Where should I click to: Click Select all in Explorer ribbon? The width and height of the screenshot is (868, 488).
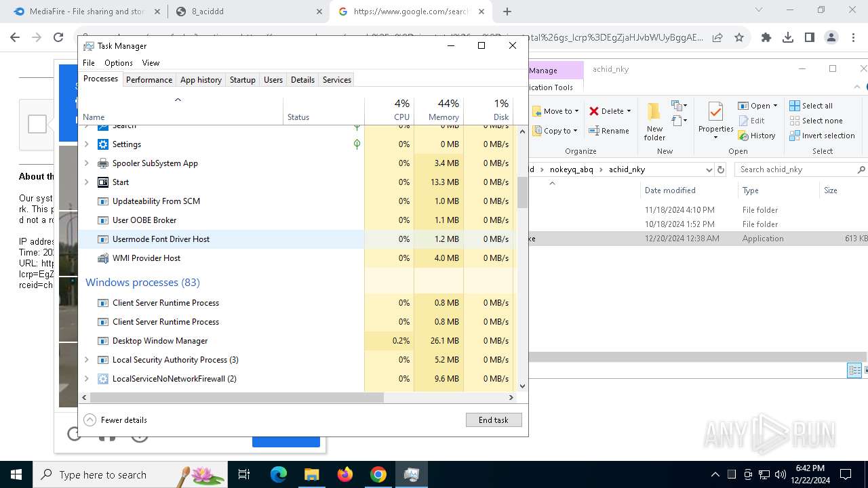click(811, 106)
